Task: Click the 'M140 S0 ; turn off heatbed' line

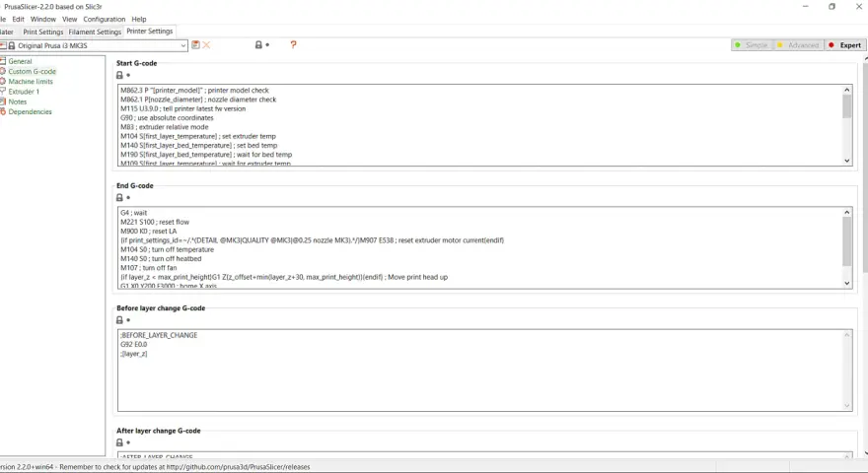Action: pyautogui.click(x=161, y=258)
